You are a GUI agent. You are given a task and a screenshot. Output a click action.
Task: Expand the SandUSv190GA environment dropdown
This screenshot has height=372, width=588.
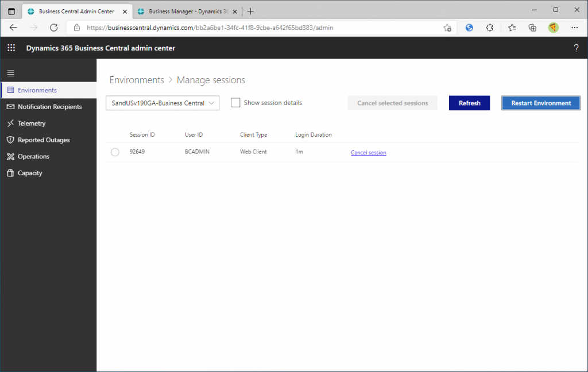click(x=163, y=103)
